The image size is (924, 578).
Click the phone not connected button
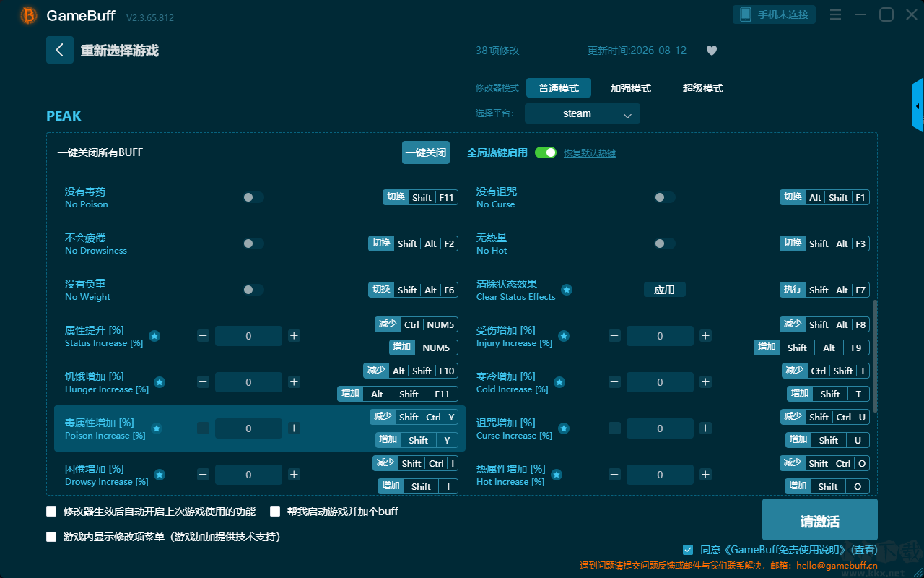click(775, 14)
